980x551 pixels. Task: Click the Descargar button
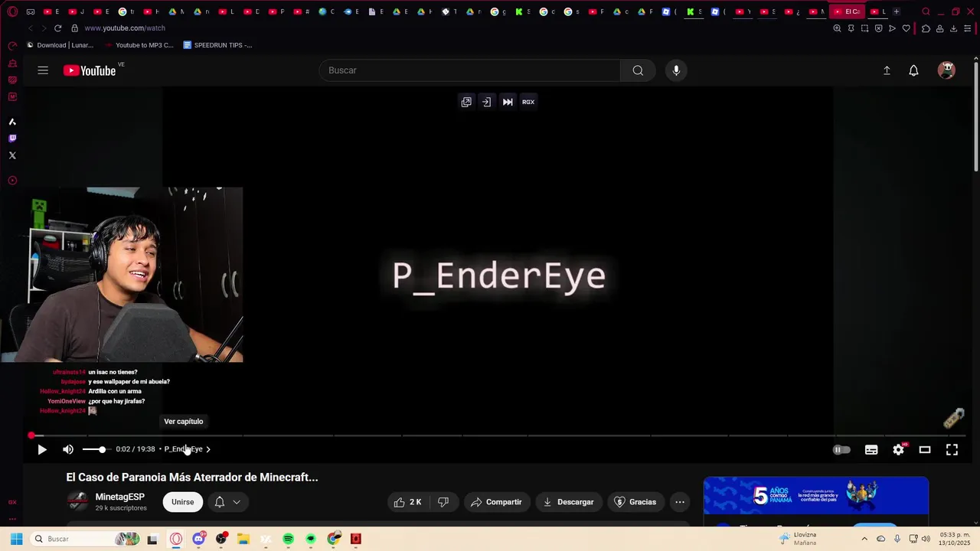point(569,502)
